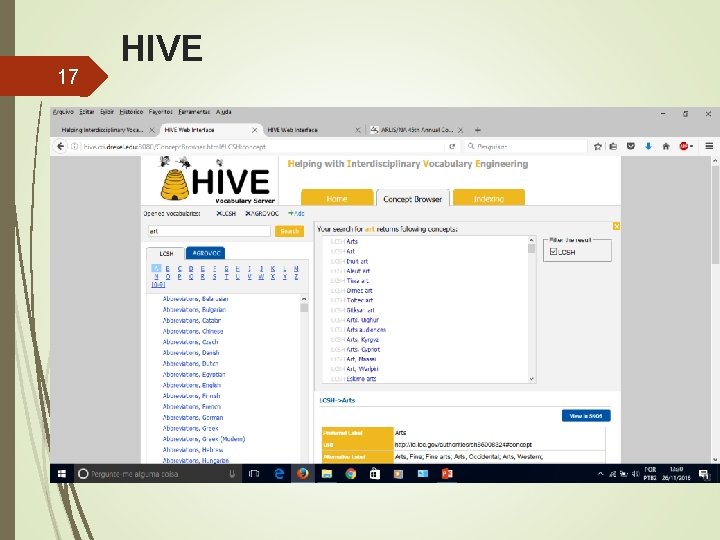The height and width of the screenshot is (540, 720).
Task: Go to the browser home icon
Action: point(666,146)
